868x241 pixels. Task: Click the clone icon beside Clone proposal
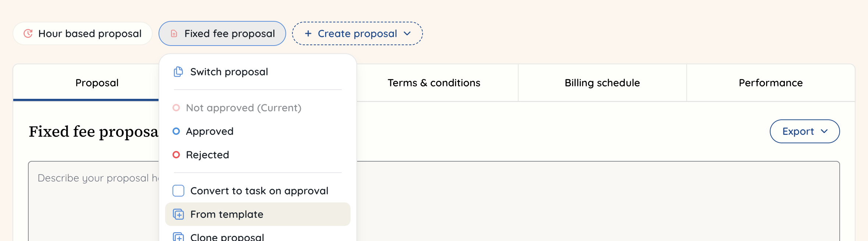178,237
